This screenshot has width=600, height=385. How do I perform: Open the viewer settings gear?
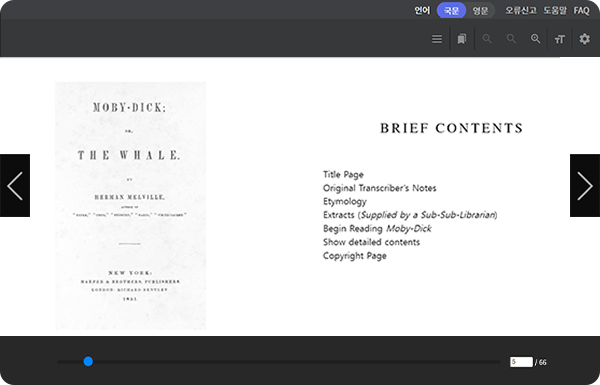point(584,39)
